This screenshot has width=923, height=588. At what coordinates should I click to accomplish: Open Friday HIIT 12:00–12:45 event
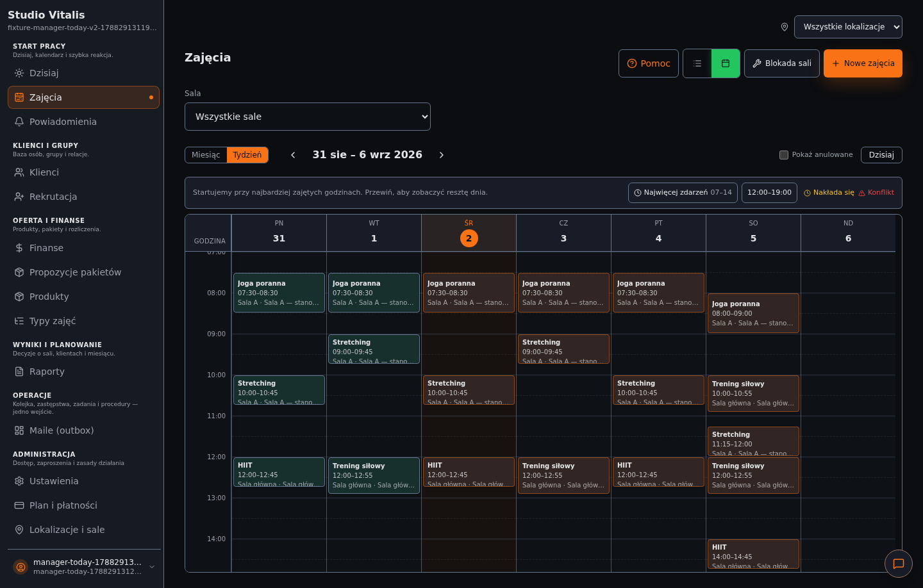tap(658, 472)
